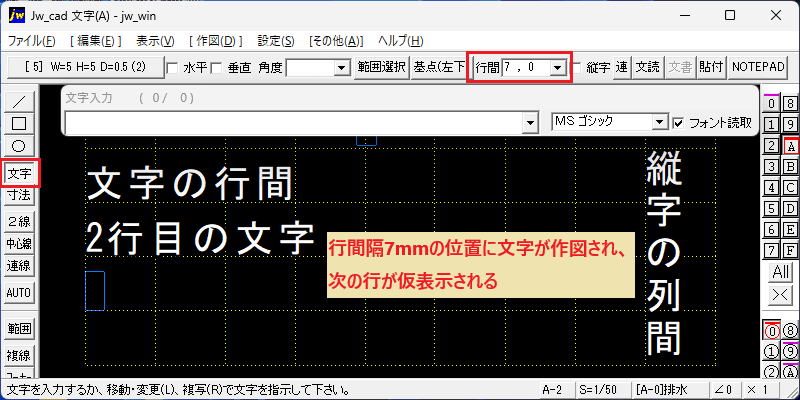800x400 pixels.
Task: Select the rectangle drawing tool
Action: click(19, 123)
